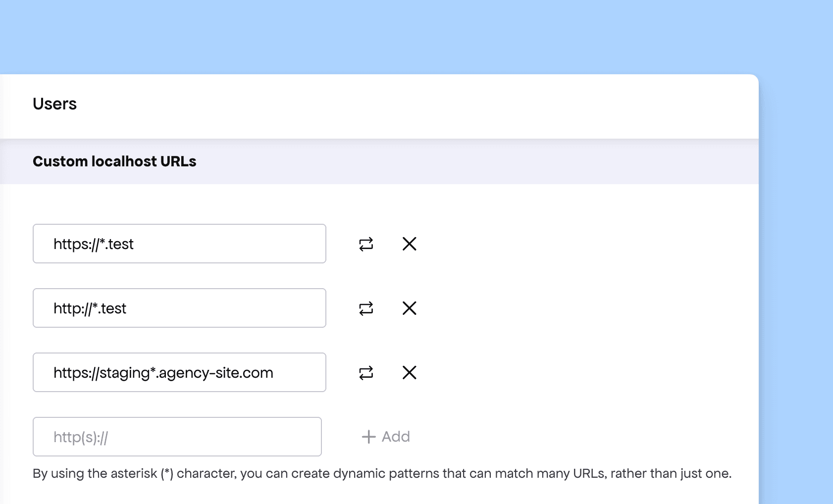Click the plus icon beside Add

pyautogui.click(x=368, y=437)
